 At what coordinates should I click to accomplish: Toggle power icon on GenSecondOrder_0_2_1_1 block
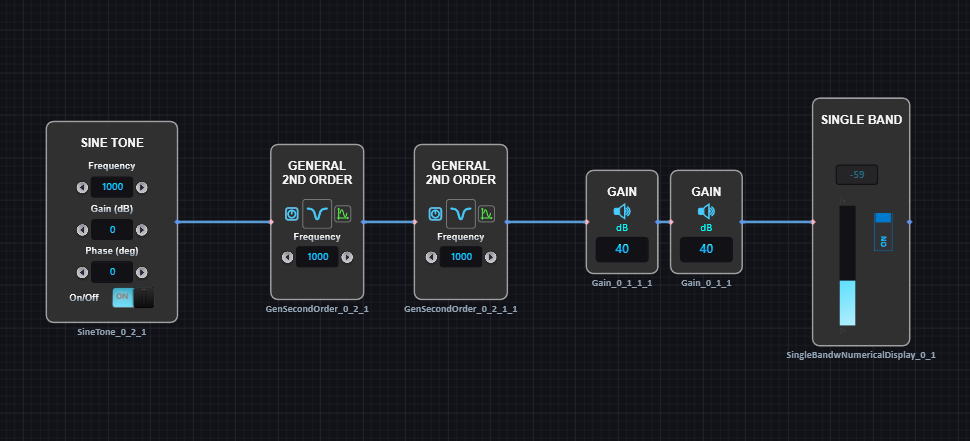[x=436, y=214]
